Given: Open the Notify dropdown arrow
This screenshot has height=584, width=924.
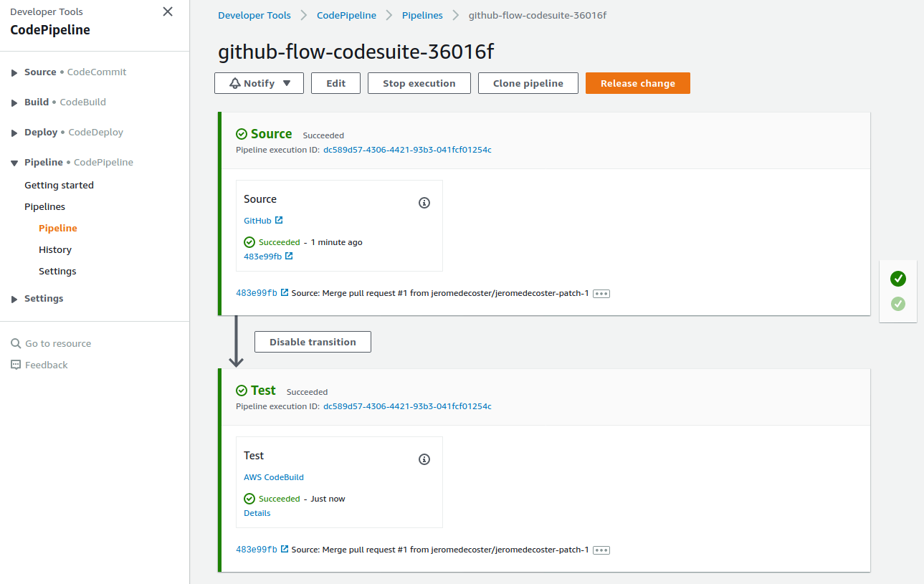Looking at the screenshot, I should tap(287, 83).
